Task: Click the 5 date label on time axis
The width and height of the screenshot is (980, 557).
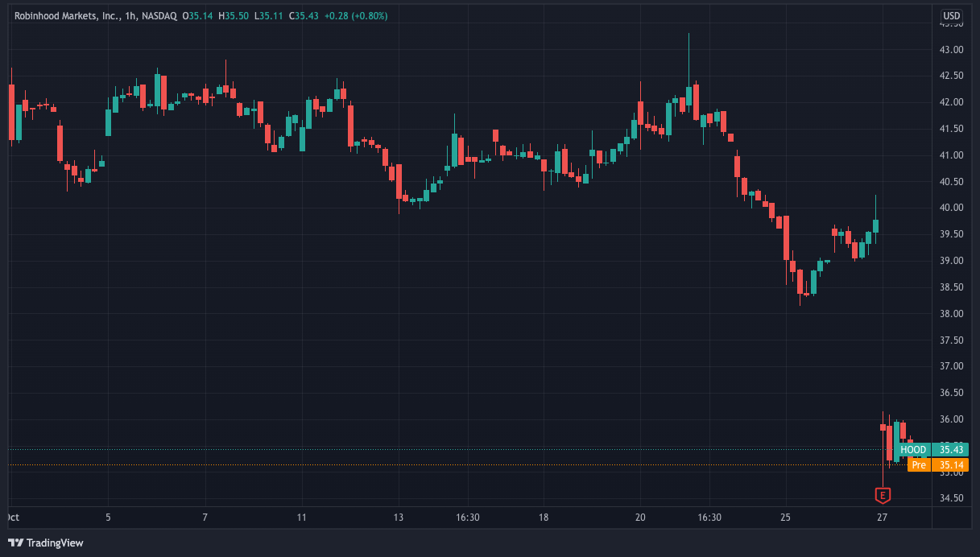Action: pyautogui.click(x=108, y=517)
